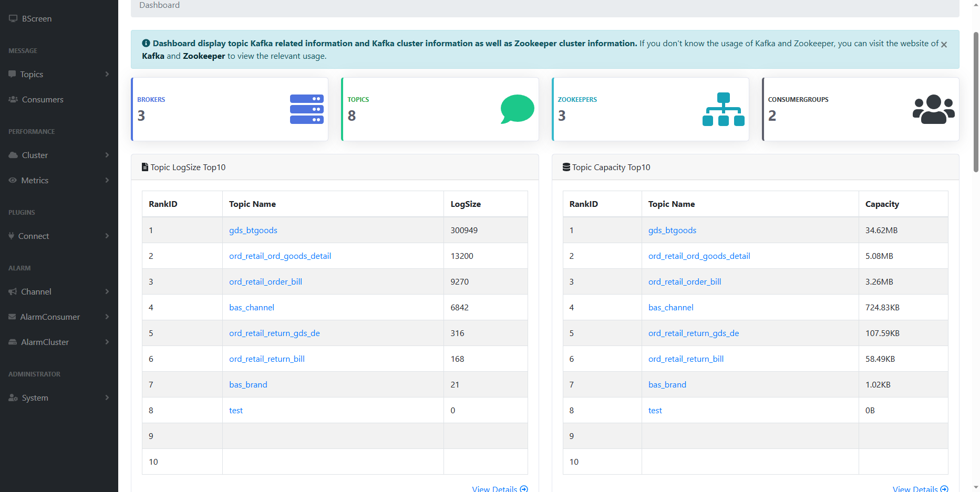This screenshot has height=492, width=980.
Task: Click the Zookeepers count value 3
Action: point(562,116)
